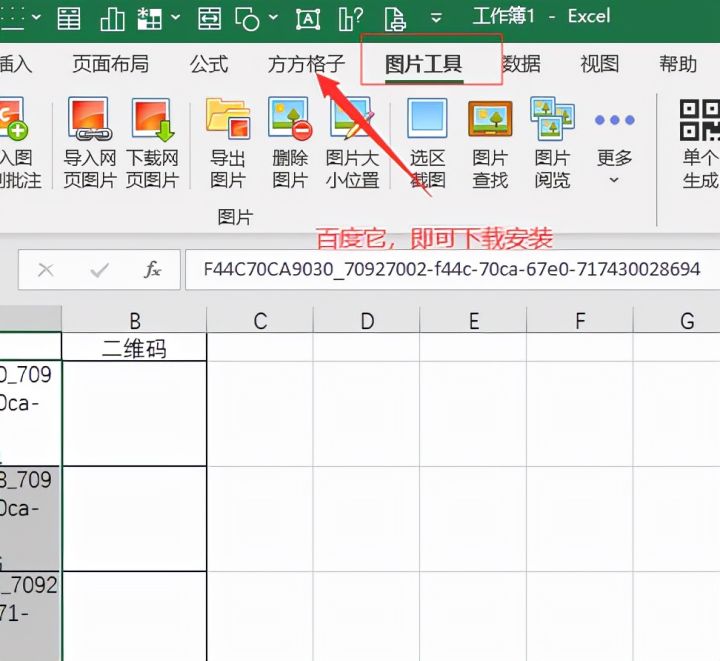Click the chart-with-question-mark icon in quick access toolbar
This screenshot has height=661, width=720.
pos(351,19)
